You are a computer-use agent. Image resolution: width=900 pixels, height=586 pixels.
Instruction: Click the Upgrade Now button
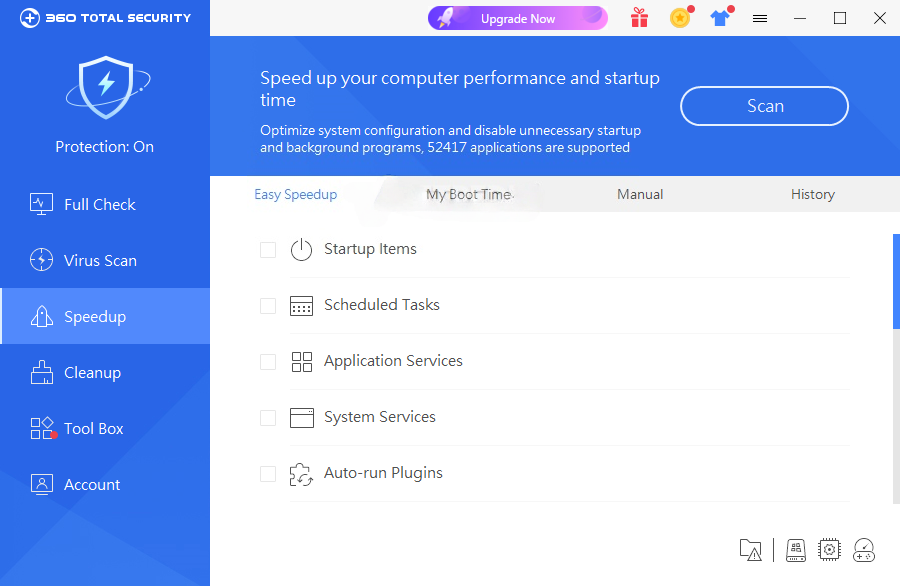(518, 18)
